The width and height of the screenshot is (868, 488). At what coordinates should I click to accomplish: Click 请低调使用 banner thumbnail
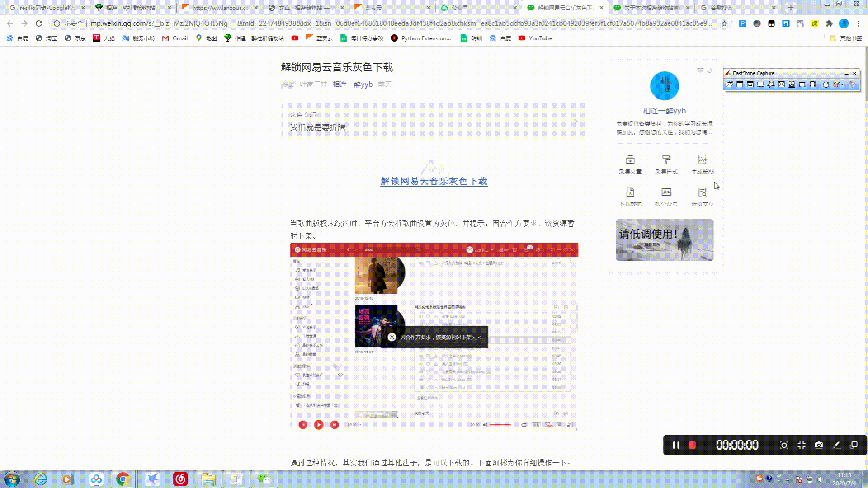click(x=665, y=240)
